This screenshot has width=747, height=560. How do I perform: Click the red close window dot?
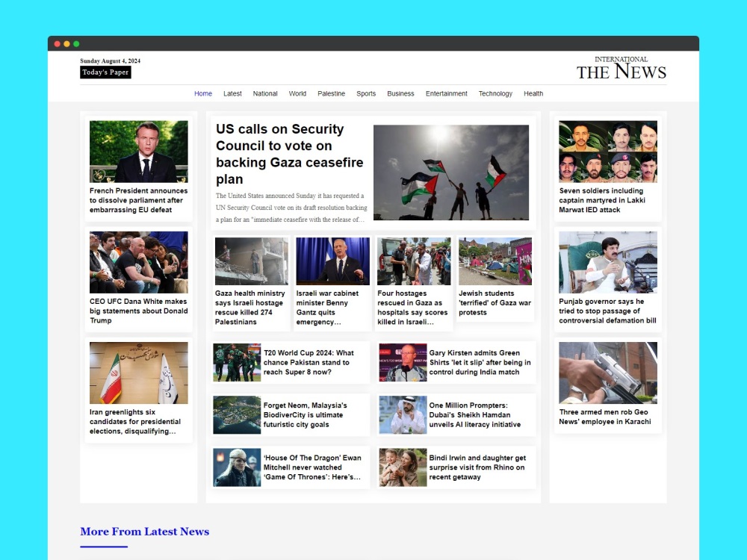tap(58, 44)
